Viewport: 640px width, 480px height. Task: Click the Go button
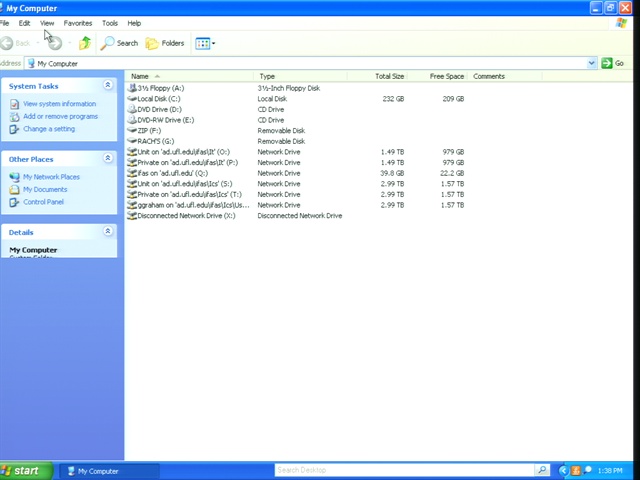(x=613, y=63)
